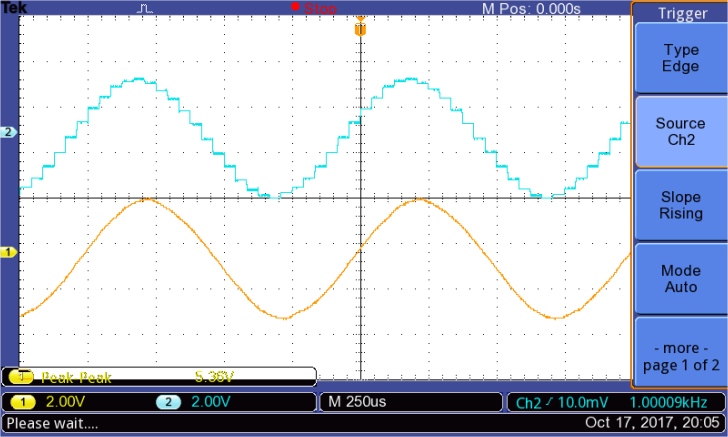
Task: Change trigger Source from Ch2
Action: pyautogui.click(x=680, y=132)
